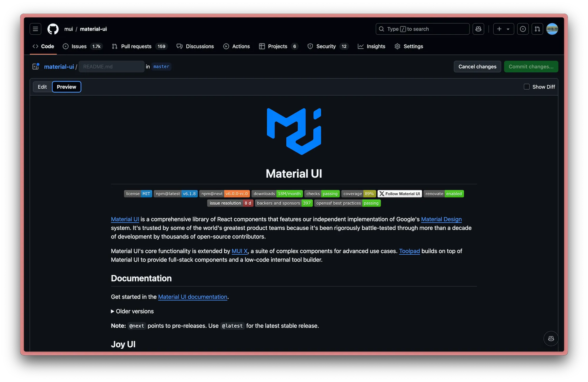Viewport: 588px width, 382px height.
Task: Open the Insights tab
Action: (372, 46)
